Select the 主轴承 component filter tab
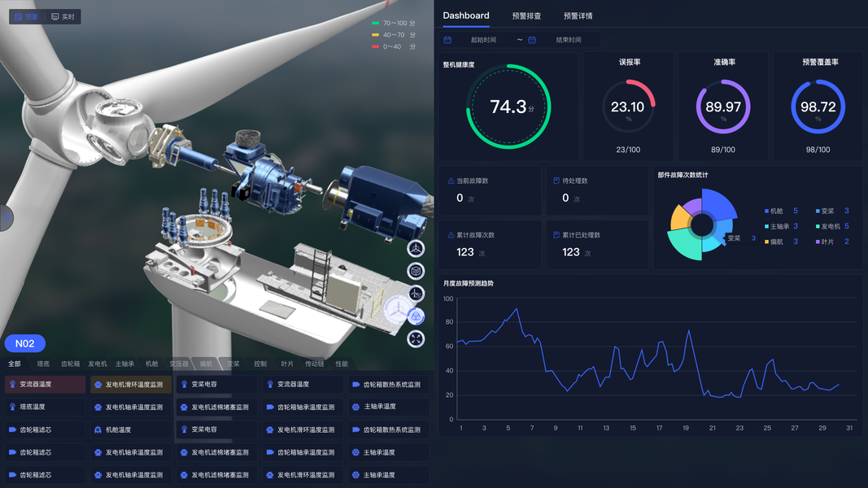868x488 pixels. pyautogui.click(x=124, y=364)
